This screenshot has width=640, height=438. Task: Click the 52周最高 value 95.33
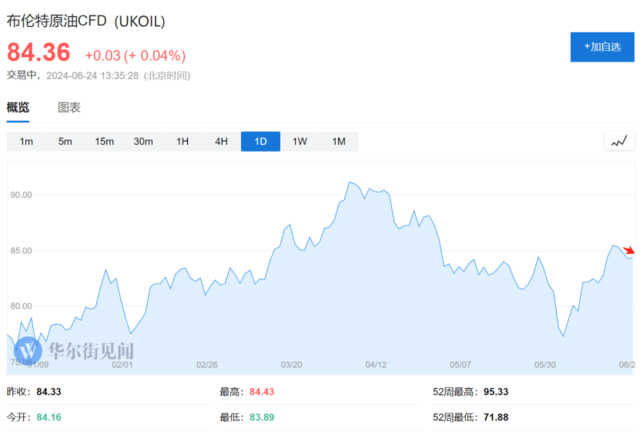click(496, 391)
